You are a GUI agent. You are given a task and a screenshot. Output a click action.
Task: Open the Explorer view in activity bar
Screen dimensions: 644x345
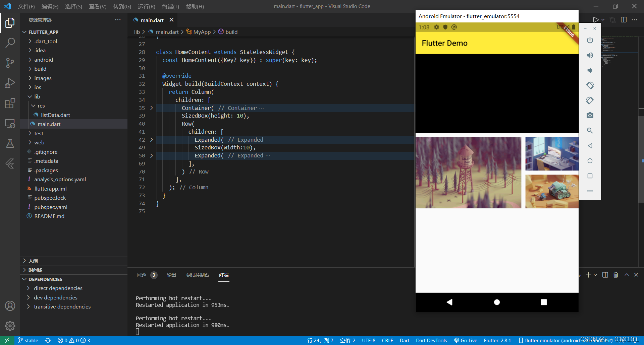(x=10, y=23)
